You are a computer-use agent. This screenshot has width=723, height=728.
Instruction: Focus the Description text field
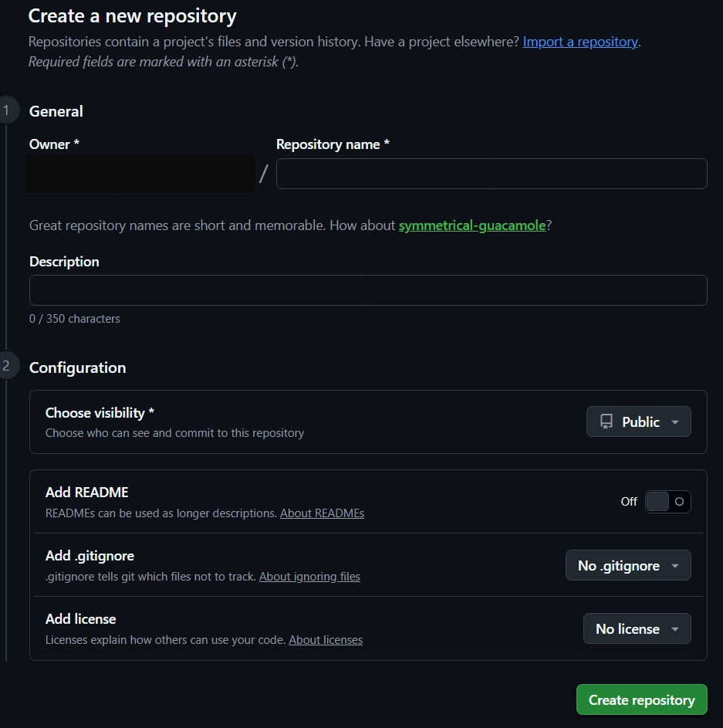coord(368,290)
